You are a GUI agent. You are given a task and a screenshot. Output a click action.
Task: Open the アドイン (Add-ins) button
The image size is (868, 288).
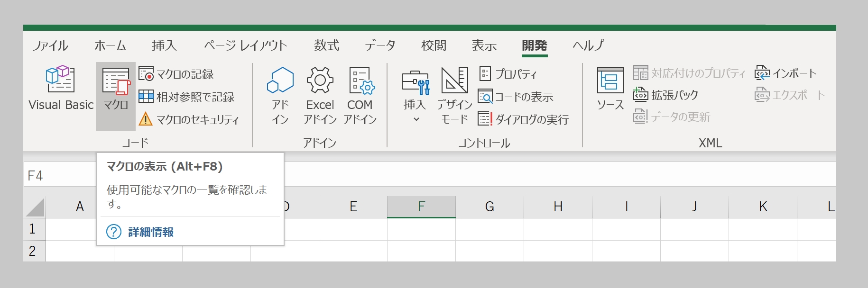click(x=280, y=96)
